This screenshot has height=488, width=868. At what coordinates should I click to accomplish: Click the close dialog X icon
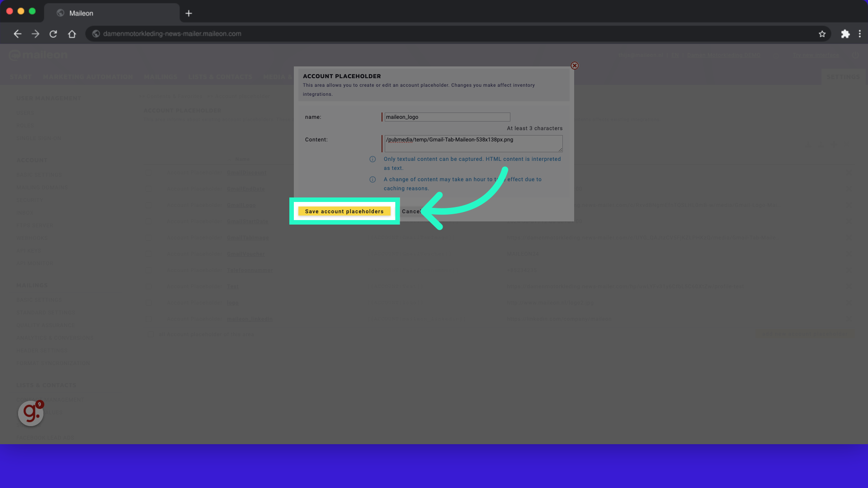pos(574,66)
